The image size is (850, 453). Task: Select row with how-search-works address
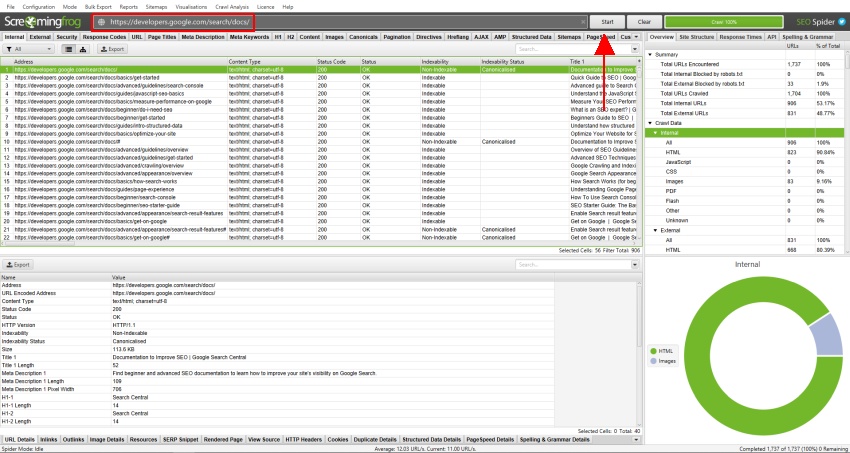pyautogui.click(x=320, y=182)
